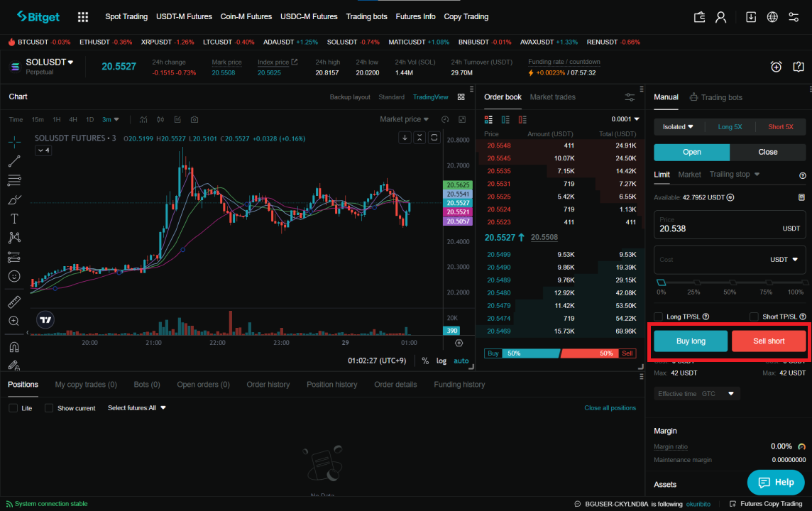The height and width of the screenshot is (511, 812).
Task: Open the Help chat button
Action: [776, 482]
